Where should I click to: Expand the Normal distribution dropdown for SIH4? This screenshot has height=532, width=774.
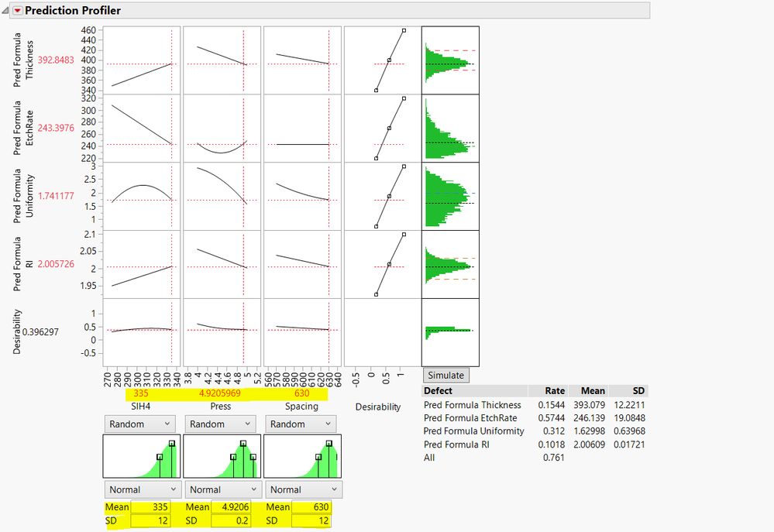pyautogui.click(x=143, y=489)
